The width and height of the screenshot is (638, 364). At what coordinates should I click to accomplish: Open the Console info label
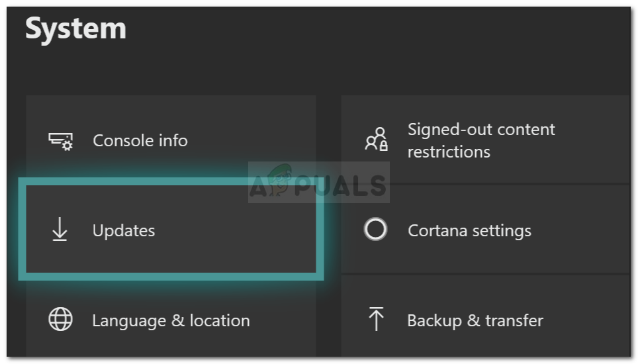click(140, 141)
